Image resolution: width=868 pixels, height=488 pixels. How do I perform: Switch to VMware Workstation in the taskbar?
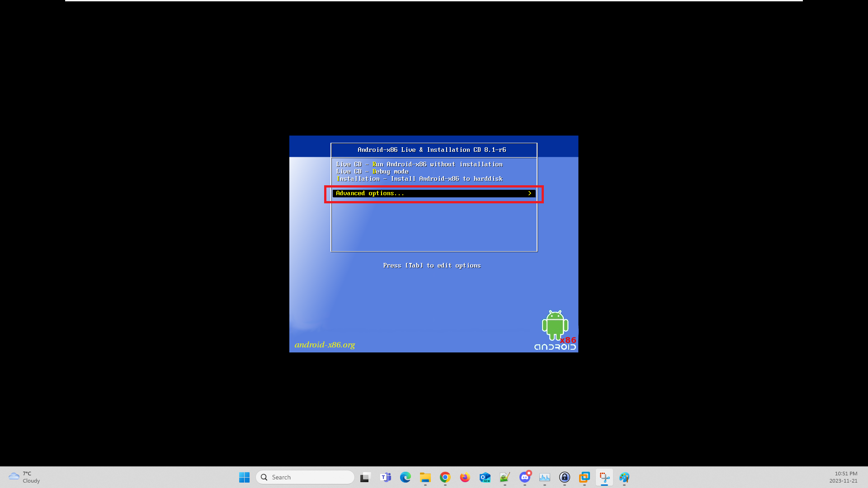[585, 477]
